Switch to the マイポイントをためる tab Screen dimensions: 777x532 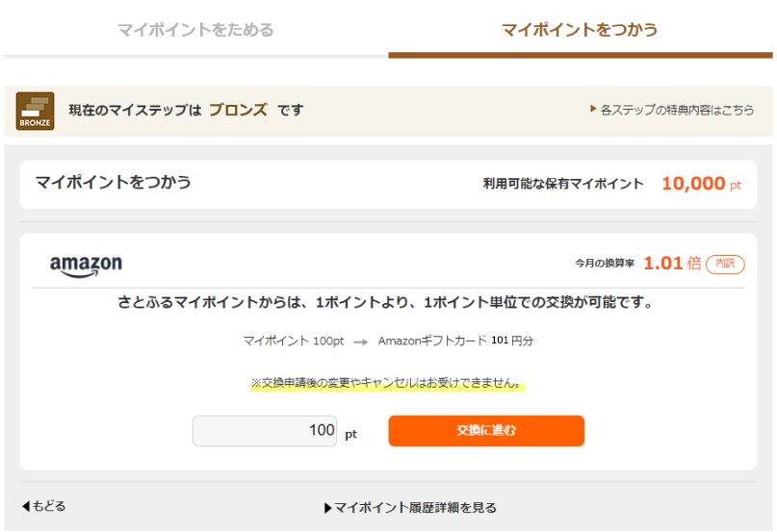coord(195,30)
